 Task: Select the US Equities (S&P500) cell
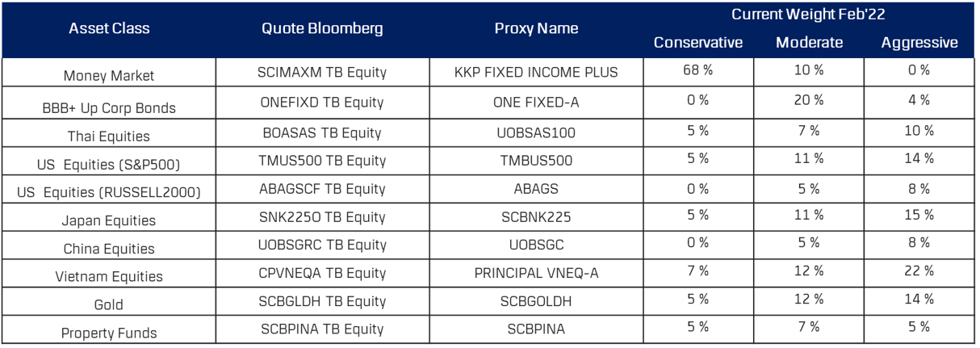tap(109, 165)
